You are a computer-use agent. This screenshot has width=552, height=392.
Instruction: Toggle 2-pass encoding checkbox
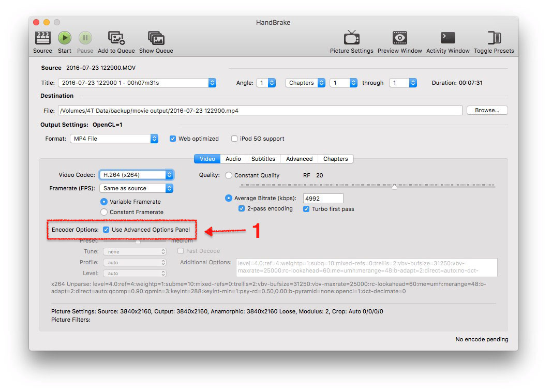tap(242, 208)
